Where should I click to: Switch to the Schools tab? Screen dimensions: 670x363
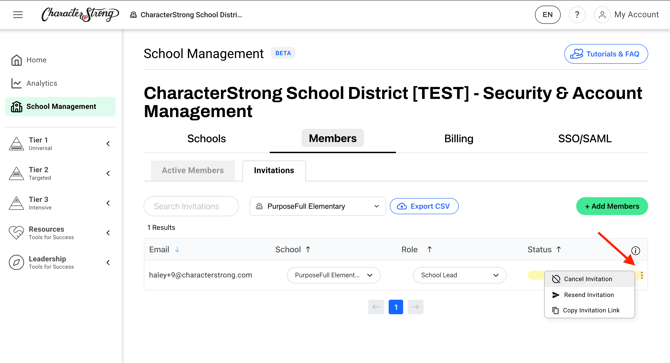click(206, 139)
